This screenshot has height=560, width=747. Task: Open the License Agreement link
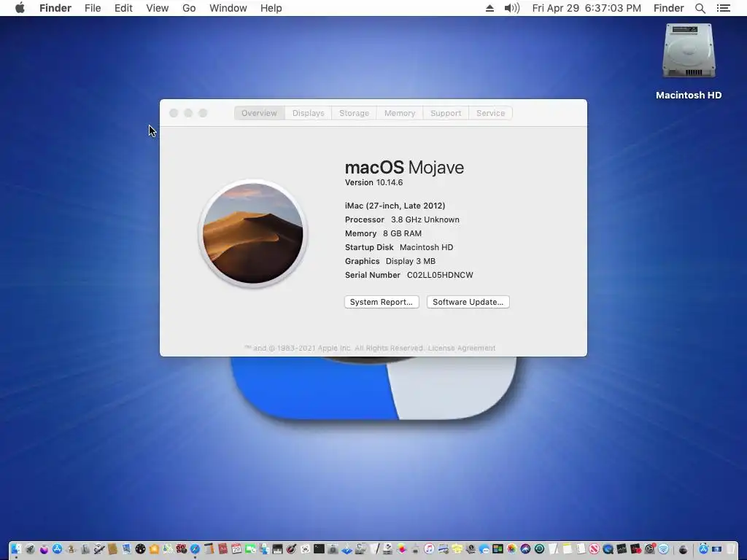462,348
